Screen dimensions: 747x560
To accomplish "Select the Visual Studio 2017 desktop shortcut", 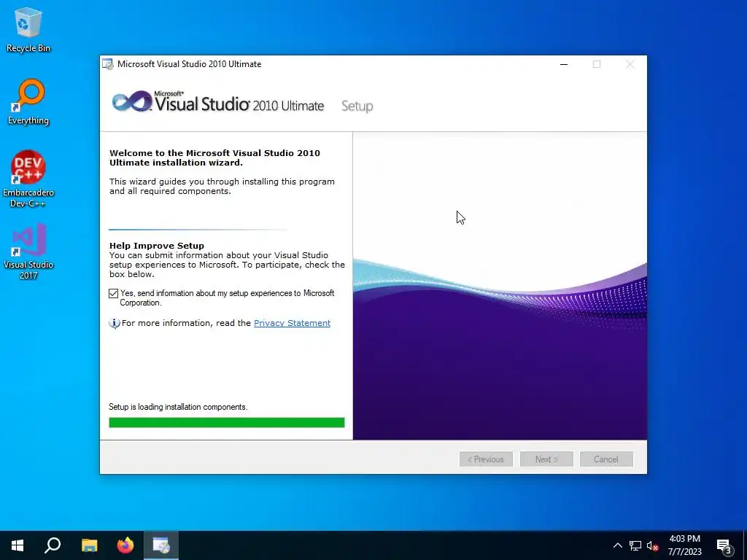I will [28, 251].
